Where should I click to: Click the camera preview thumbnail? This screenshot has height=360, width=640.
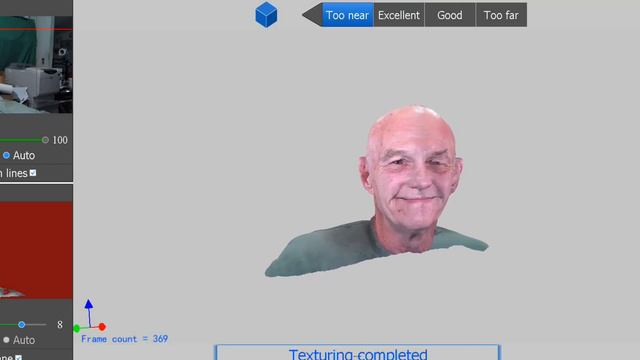36,64
